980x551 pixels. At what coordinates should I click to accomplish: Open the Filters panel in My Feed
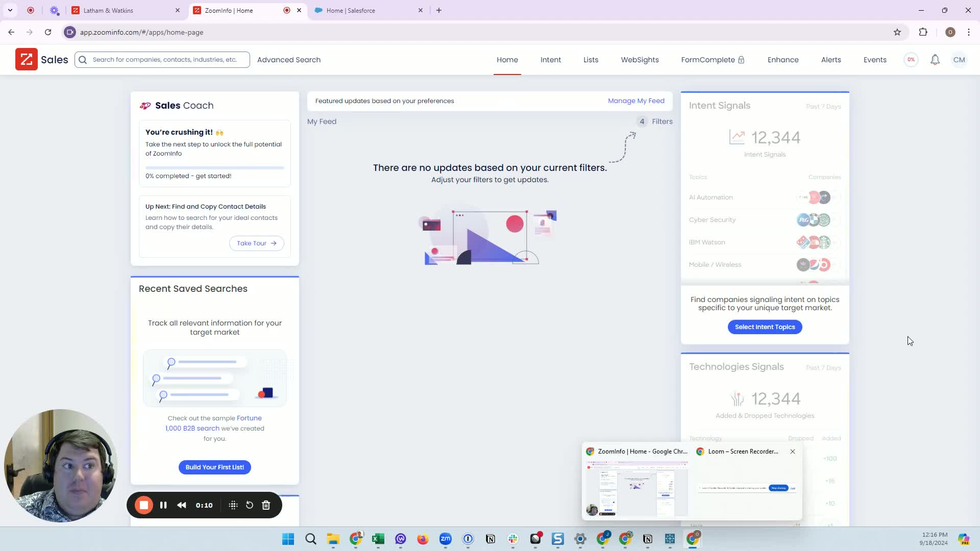point(661,121)
